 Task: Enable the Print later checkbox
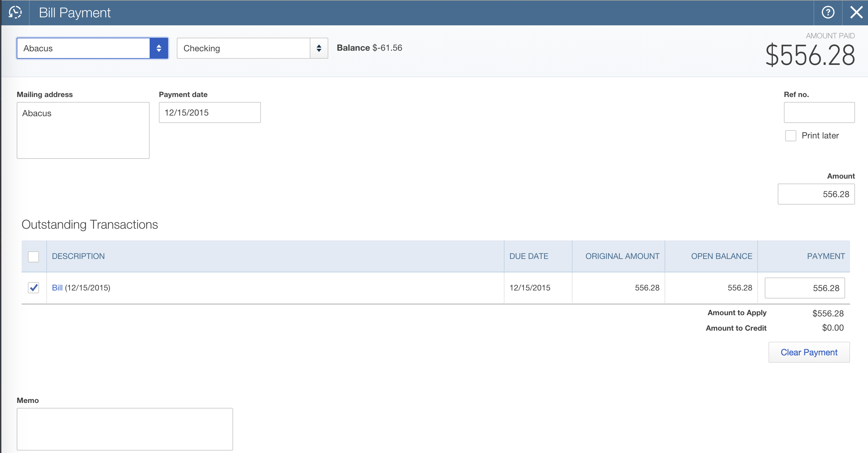tap(790, 136)
